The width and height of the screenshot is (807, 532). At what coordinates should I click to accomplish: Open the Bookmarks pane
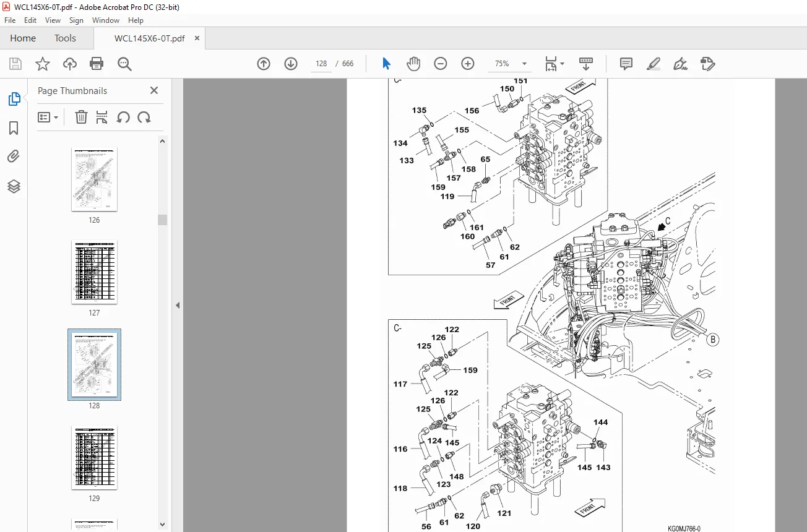click(14, 128)
